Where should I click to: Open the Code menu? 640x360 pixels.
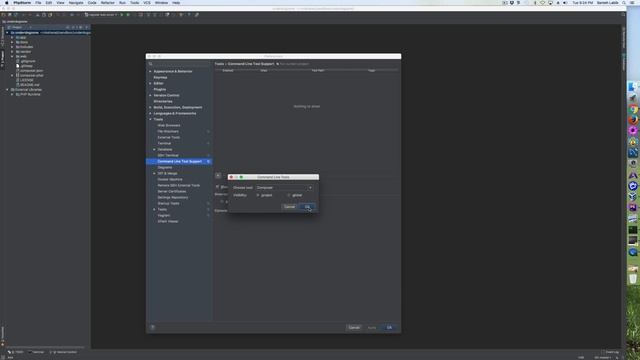(92, 3)
